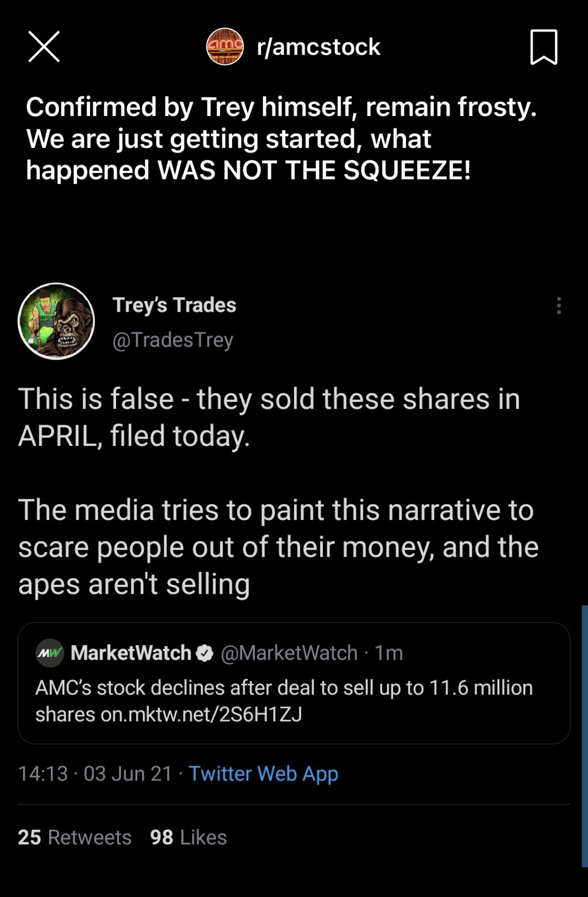Open the @MarketWatch handle
This screenshot has width=588, height=897.
coord(289,653)
